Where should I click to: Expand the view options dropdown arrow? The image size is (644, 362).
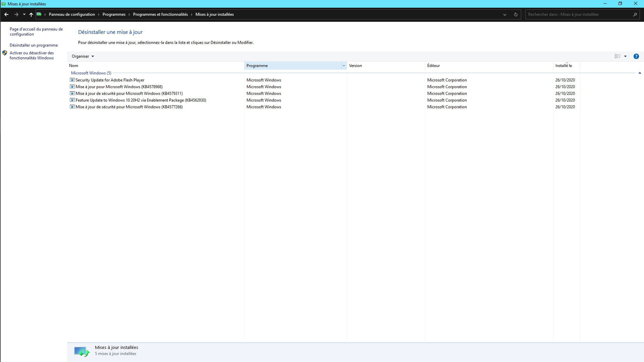[x=625, y=56]
